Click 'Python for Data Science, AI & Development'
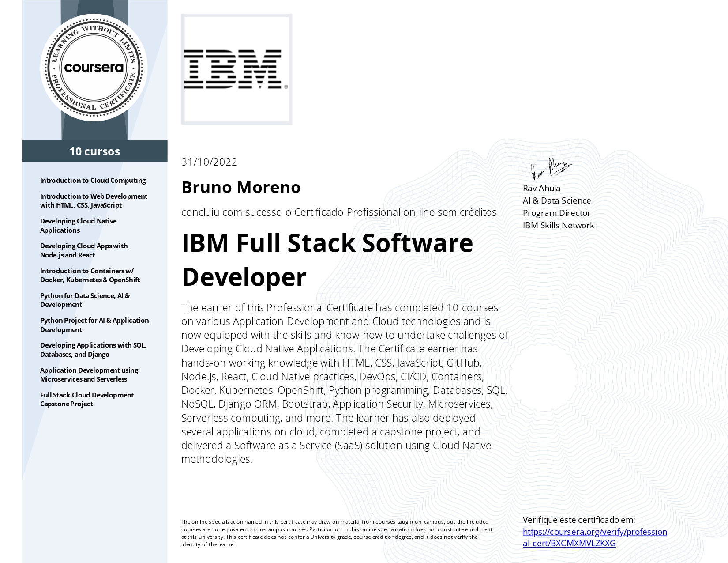This screenshot has height=563, width=728. click(x=85, y=300)
